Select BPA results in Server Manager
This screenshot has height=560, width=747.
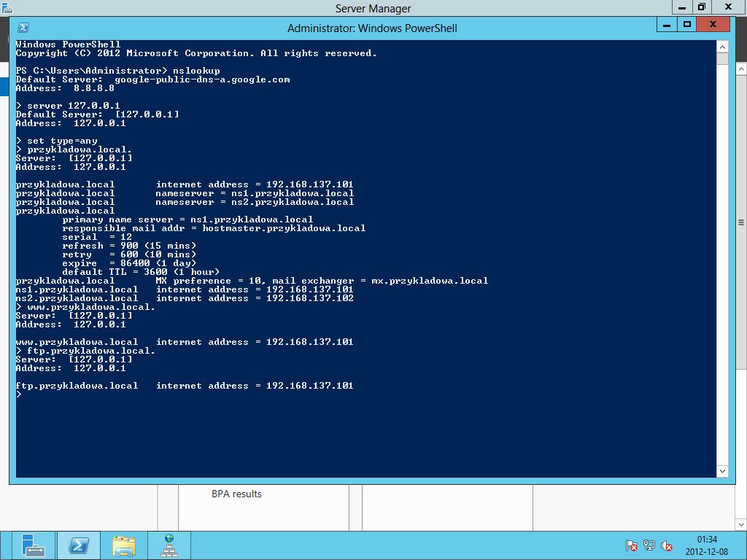[x=236, y=494]
